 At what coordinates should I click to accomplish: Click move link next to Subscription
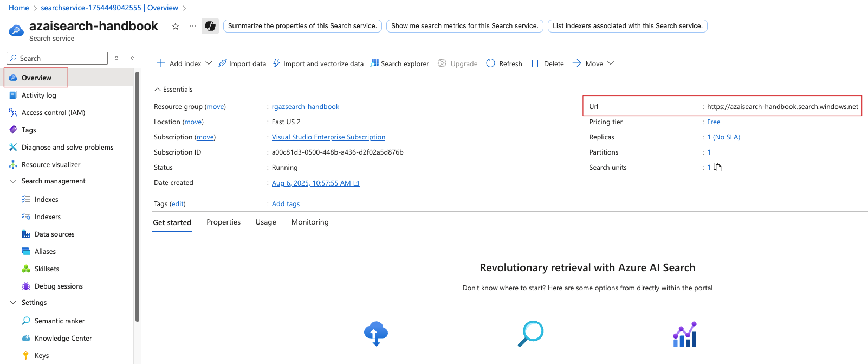pyautogui.click(x=205, y=137)
